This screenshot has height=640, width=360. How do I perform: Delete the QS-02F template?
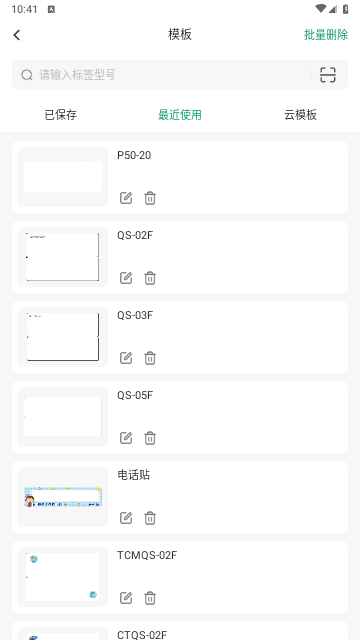[x=150, y=278]
